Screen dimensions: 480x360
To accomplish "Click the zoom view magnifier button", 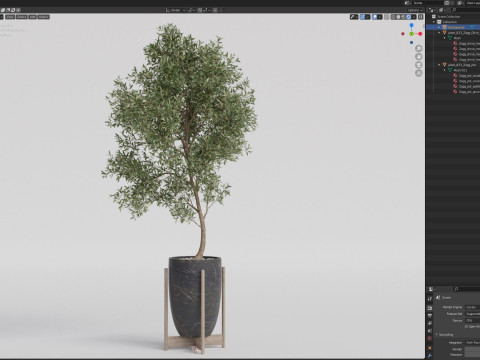I will point(419,48).
